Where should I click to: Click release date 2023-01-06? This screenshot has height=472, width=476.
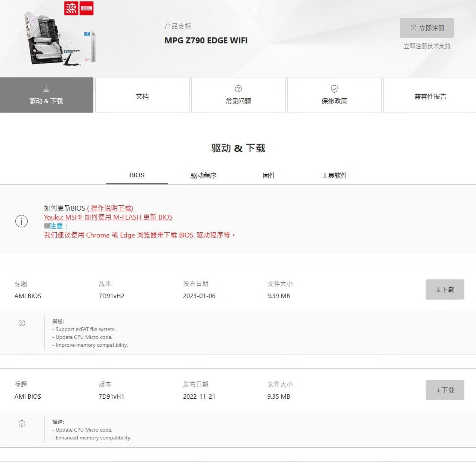pyautogui.click(x=199, y=296)
